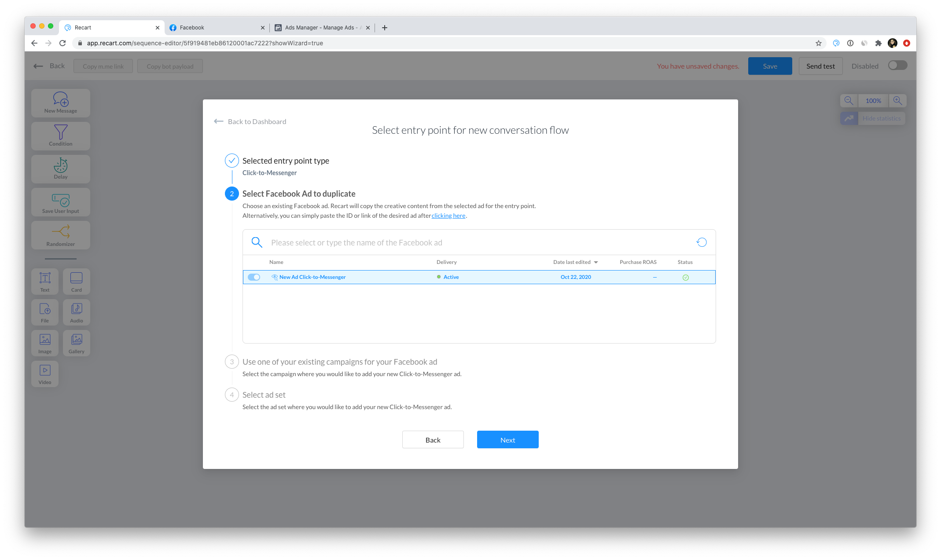Click the 100% zoom level value
The height and width of the screenshot is (560, 941).
click(873, 101)
